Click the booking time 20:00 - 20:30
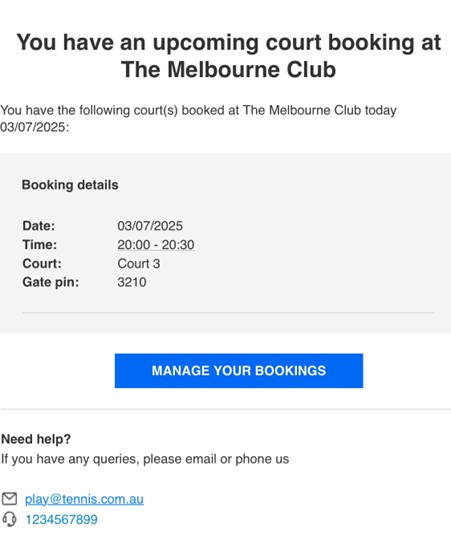Screen dimensions: 451x552 156,245
